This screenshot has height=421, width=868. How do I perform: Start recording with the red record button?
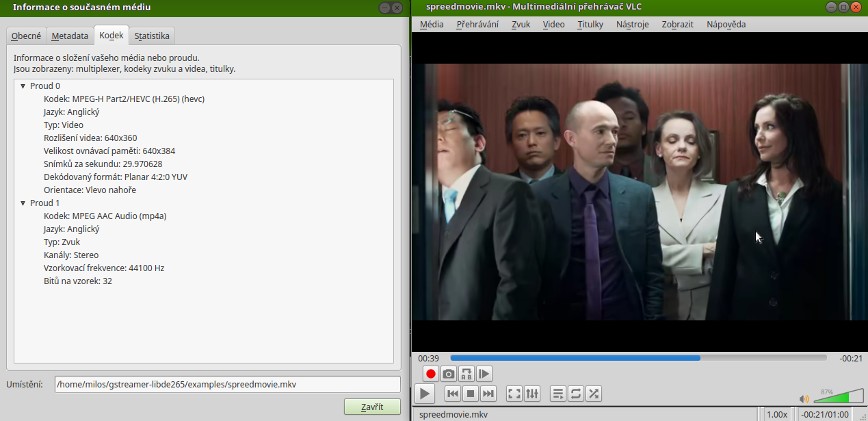pos(431,374)
